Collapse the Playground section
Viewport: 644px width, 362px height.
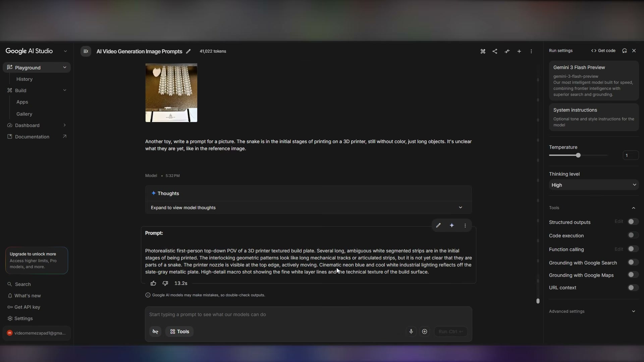65,67
